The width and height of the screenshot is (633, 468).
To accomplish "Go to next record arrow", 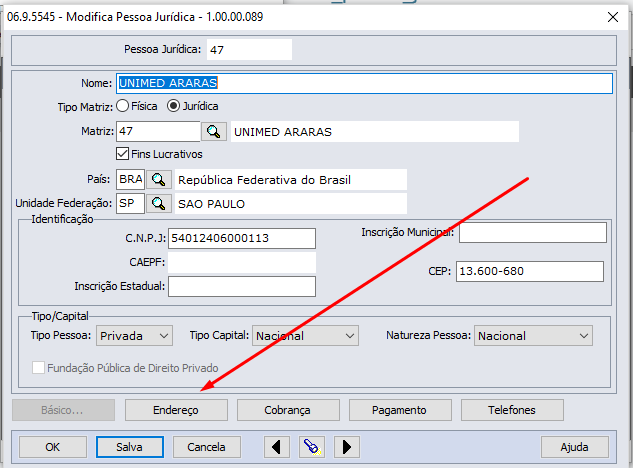I will coord(347,447).
